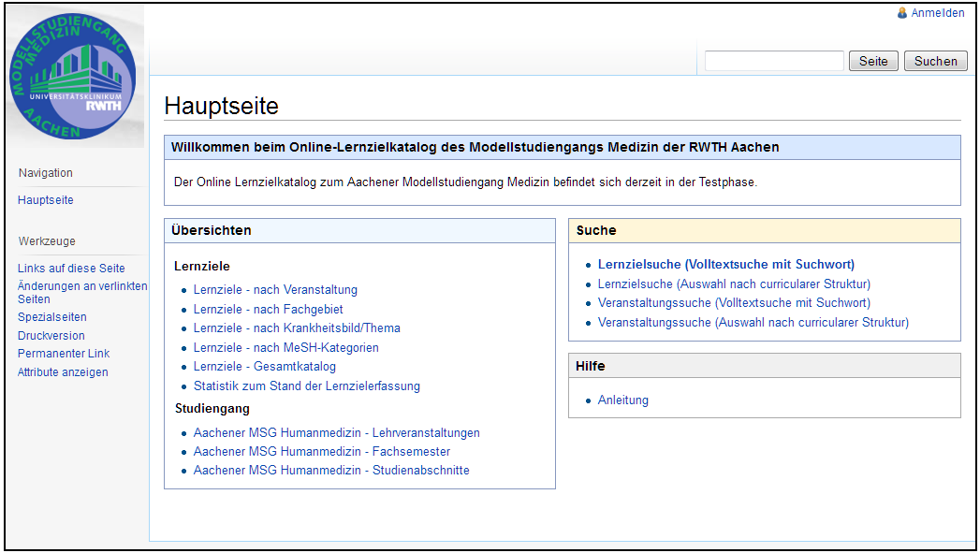The height and width of the screenshot is (553, 980).
Task: Open Lernziele - nach Veranstaltung
Action: pyautogui.click(x=275, y=290)
